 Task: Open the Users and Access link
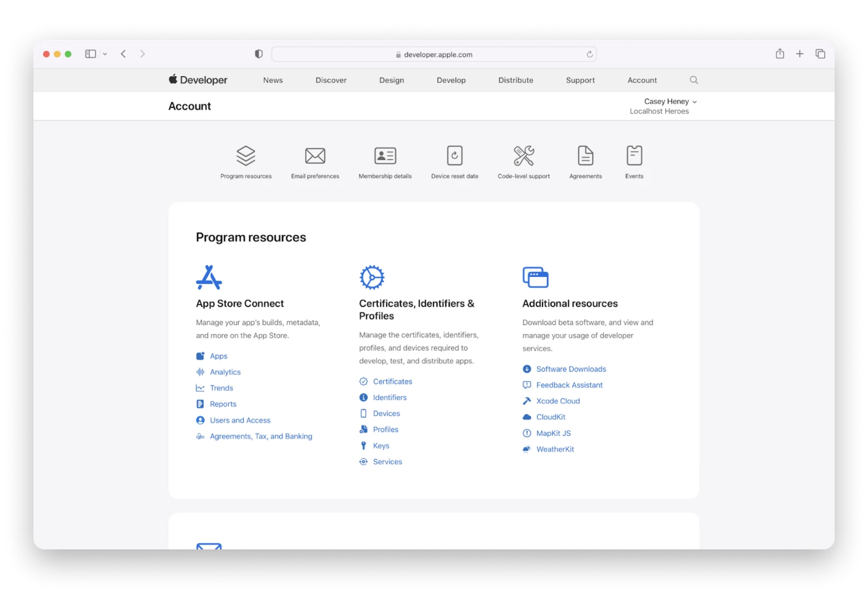click(x=240, y=420)
